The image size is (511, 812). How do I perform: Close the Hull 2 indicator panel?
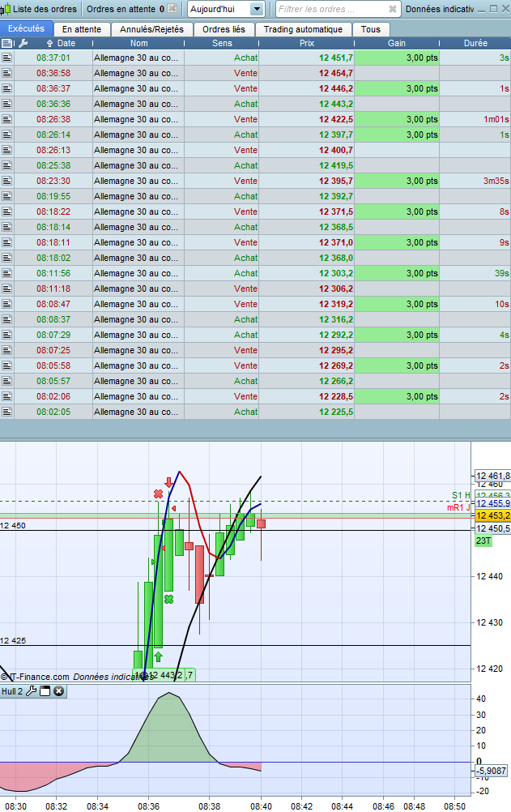click(59, 691)
